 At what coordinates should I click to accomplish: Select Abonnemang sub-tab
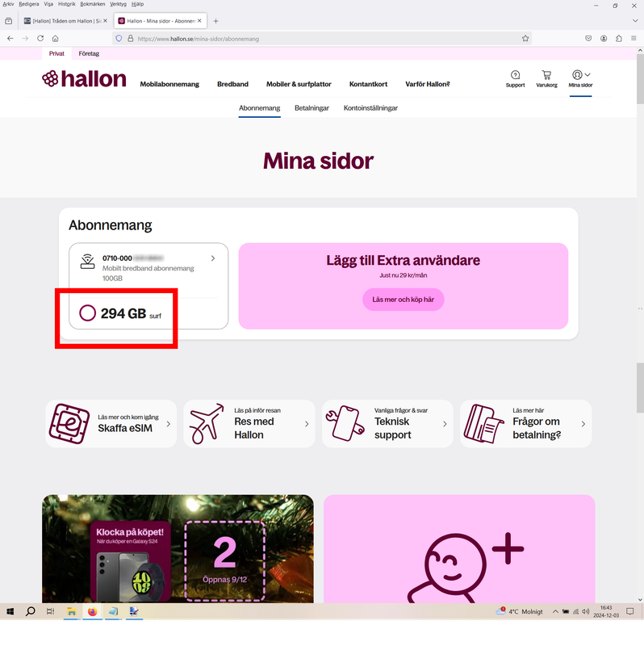[x=259, y=108]
